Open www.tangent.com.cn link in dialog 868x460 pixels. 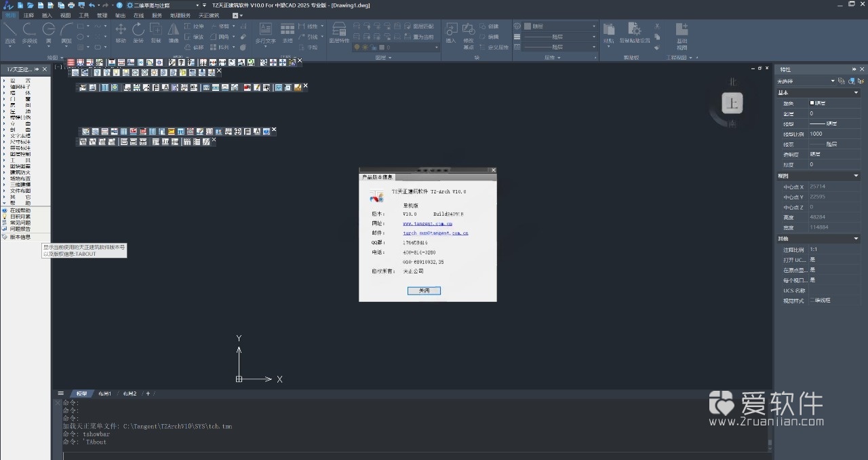(x=427, y=223)
